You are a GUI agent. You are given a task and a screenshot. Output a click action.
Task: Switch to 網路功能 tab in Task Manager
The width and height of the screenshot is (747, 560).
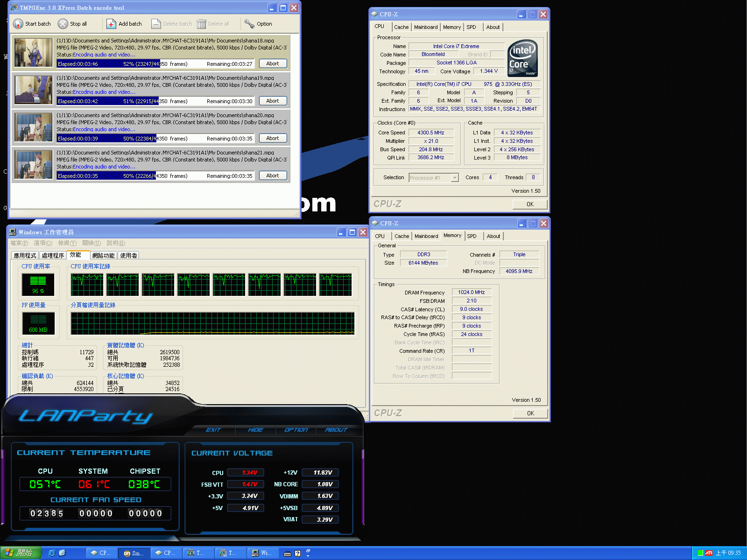click(103, 255)
